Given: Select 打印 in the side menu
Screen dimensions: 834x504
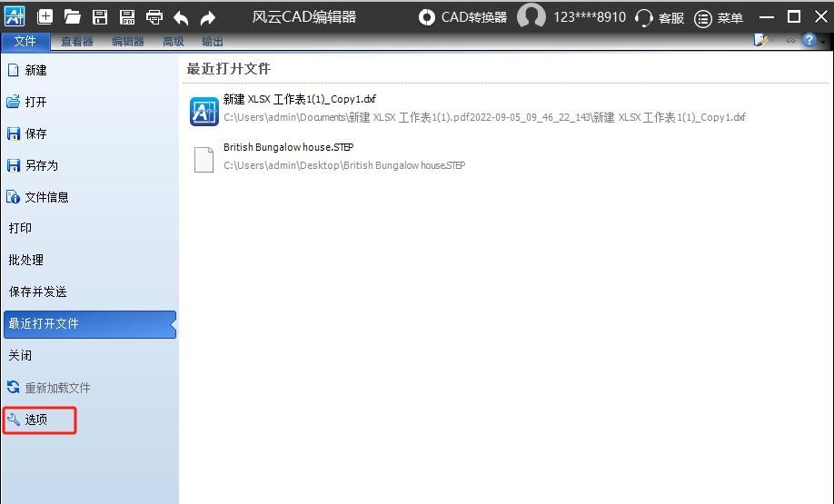Looking at the screenshot, I should point(20,228).
